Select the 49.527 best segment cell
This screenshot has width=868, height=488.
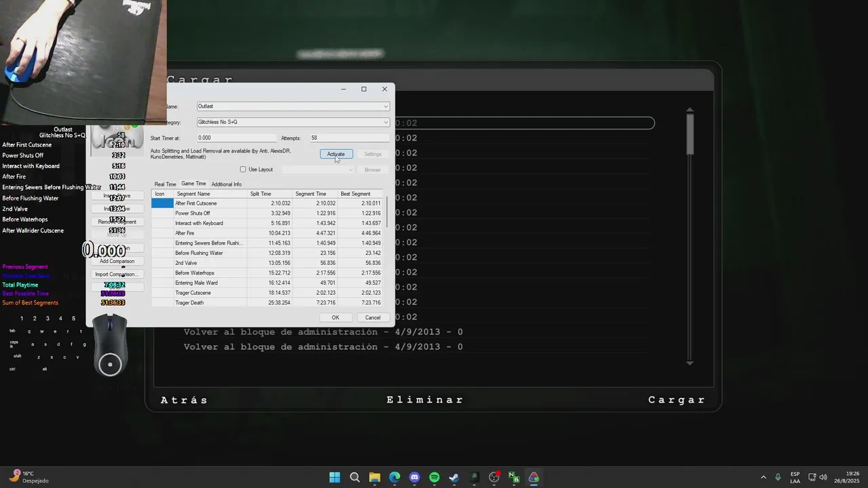(361, 283)
